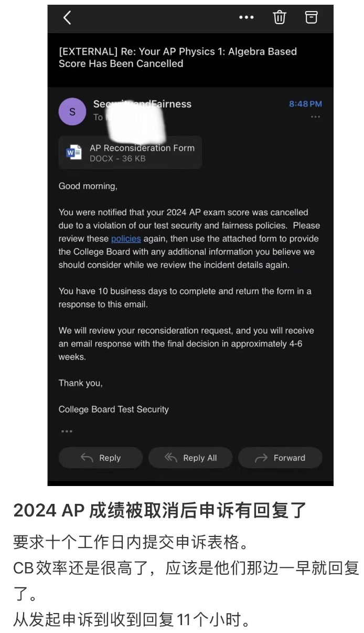Tap the College Board Test Security signature
The height and width of the screenshot is (633, 364).
click(x=114, y=409)
